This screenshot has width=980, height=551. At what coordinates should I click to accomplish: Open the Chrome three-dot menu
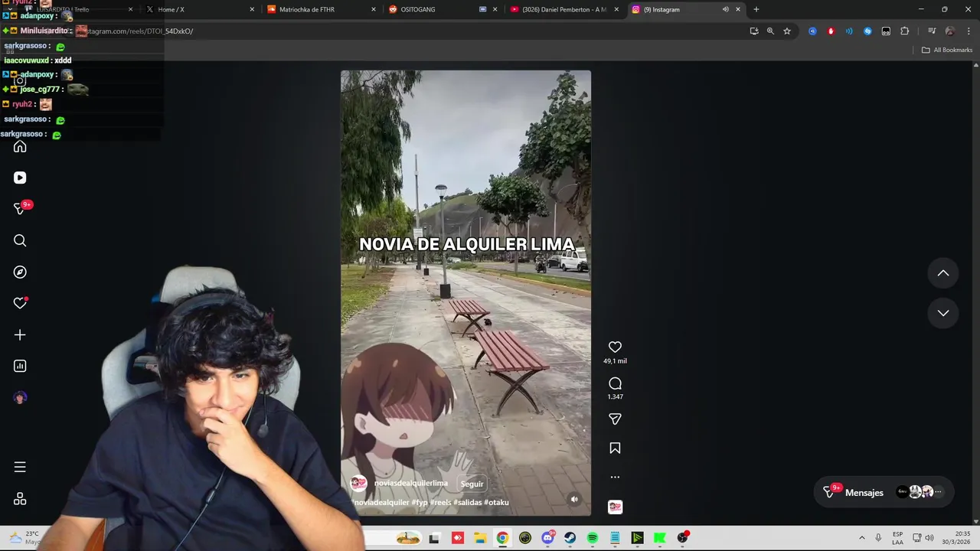[968, 31]
